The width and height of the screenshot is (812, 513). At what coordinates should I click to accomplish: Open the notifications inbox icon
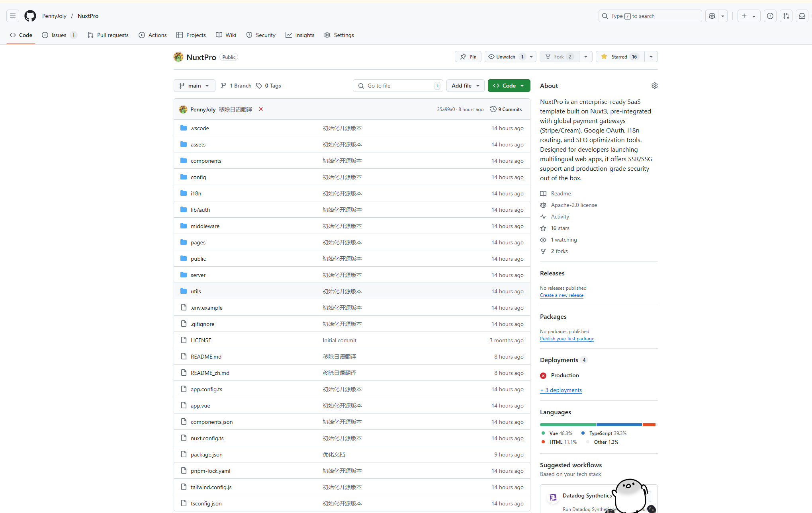(x=802, y=16)
